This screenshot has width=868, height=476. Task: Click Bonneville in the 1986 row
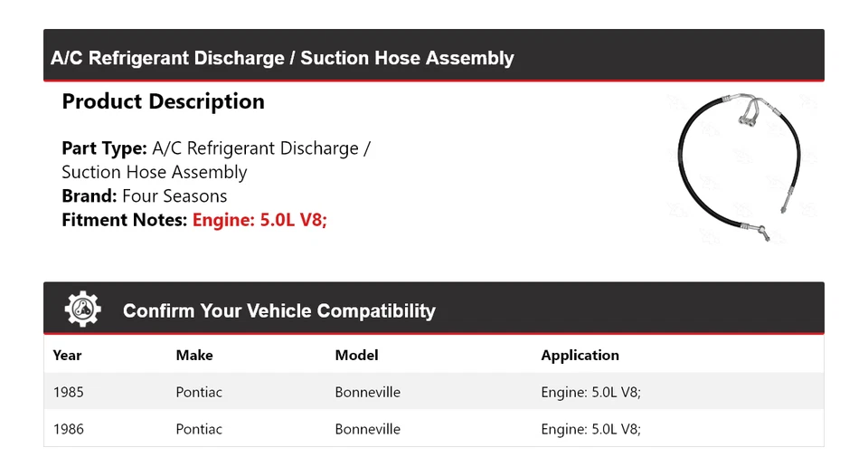point(367,429)
